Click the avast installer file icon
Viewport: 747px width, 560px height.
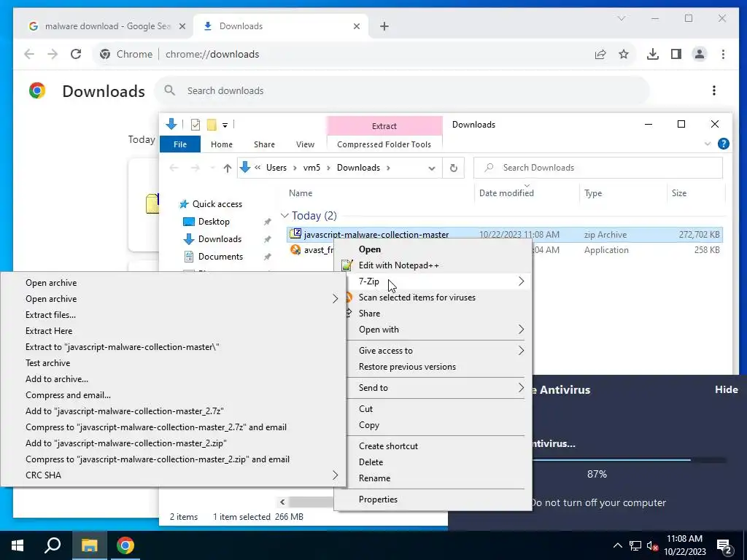point(295,250)
